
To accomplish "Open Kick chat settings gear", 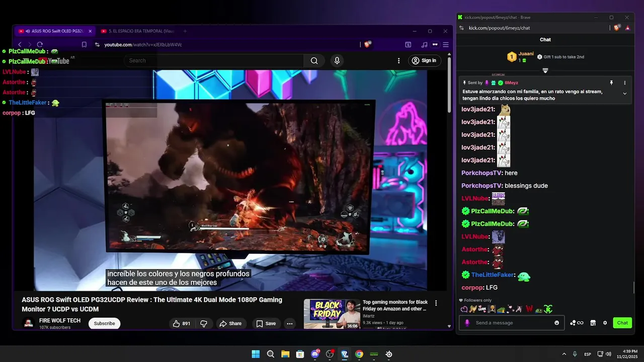I will pos(605,323).
